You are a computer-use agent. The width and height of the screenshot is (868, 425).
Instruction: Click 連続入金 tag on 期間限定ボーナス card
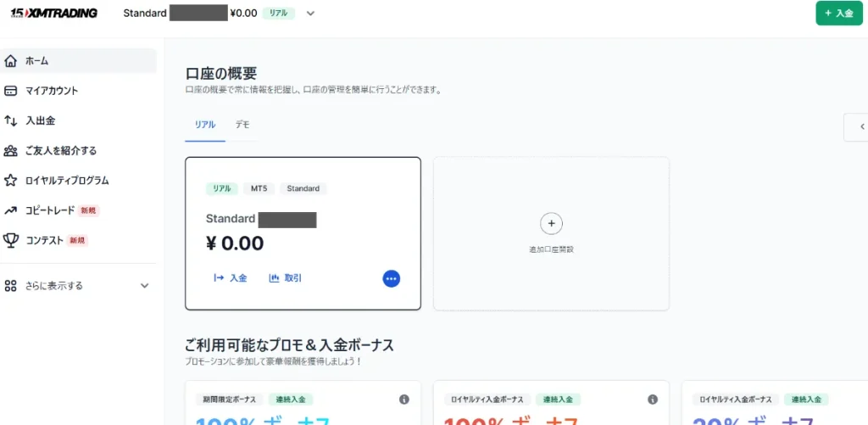292,400
